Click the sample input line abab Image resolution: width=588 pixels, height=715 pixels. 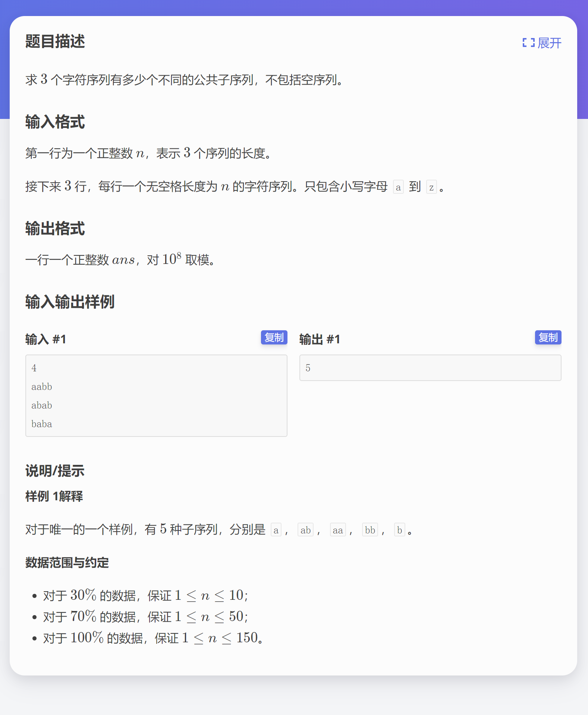pos(42,405)
